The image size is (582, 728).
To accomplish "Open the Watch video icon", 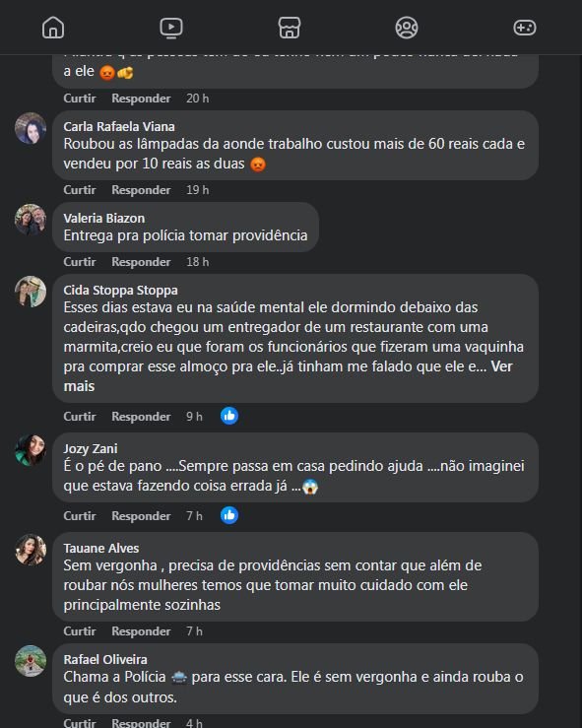I will pyautogui.click(x=171, y=28).
